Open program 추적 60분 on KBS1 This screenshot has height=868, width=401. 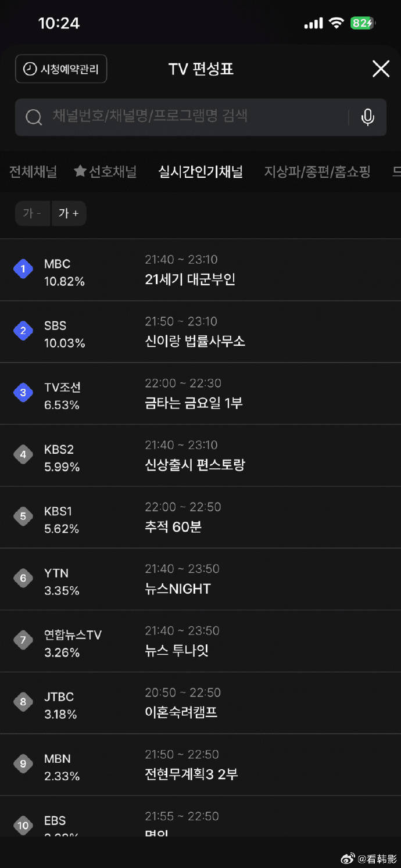pos(173,527)
